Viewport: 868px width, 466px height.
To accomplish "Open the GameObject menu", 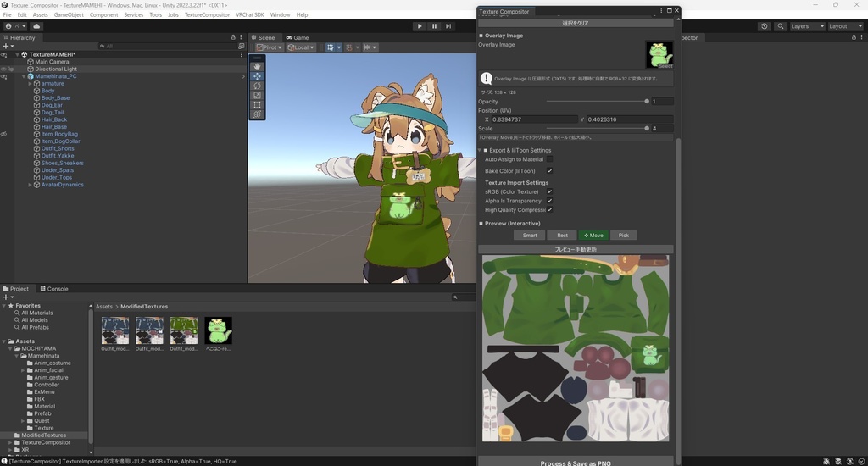I will (x=69, y=15).
